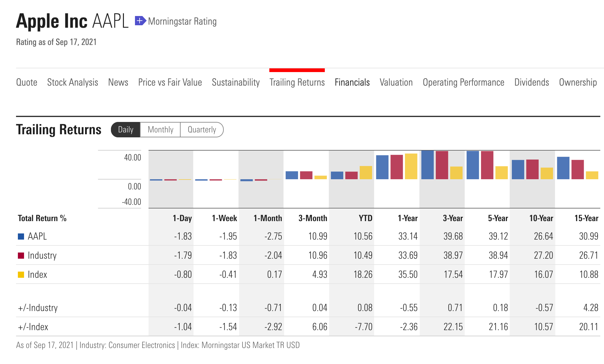This screenshot has height=364, width=604.
Task: Go to Price vs Fair Value tab
Action: click(x=170, y=82)
